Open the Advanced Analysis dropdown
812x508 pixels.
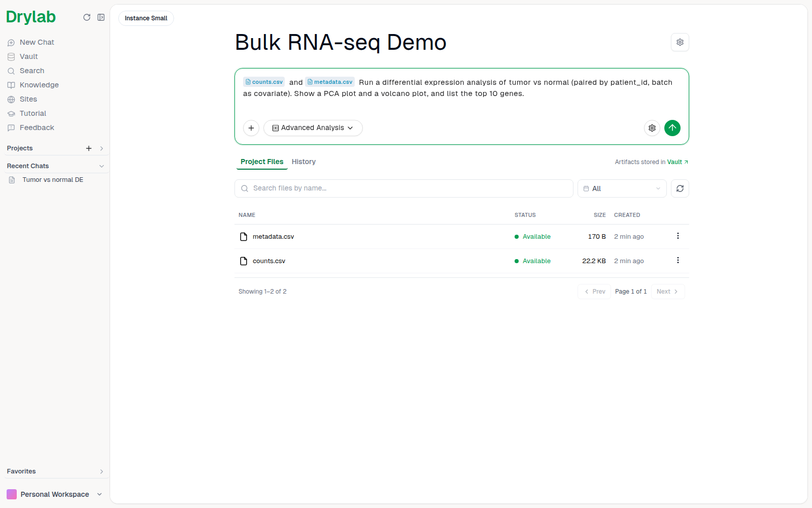[x=313, y=128]
